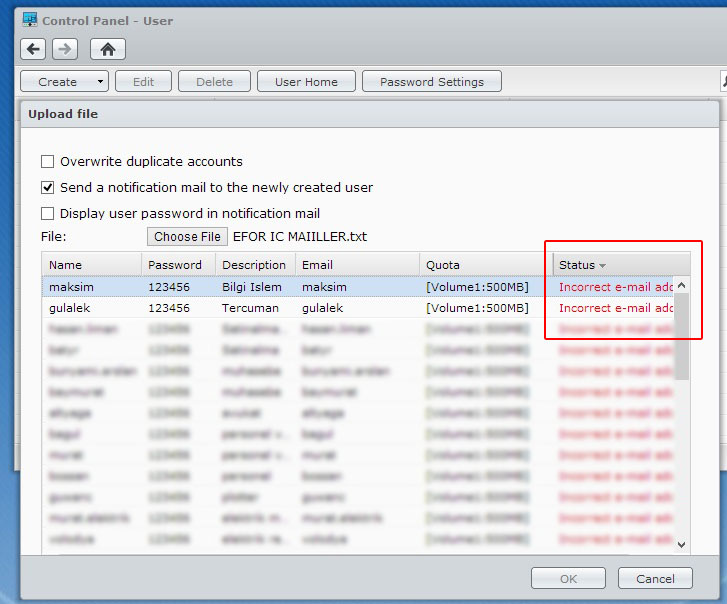The width and height of the screenshot is (727, 604).
Task: Click the back arrow navigation icon
Action: click(x=34, y=49)
